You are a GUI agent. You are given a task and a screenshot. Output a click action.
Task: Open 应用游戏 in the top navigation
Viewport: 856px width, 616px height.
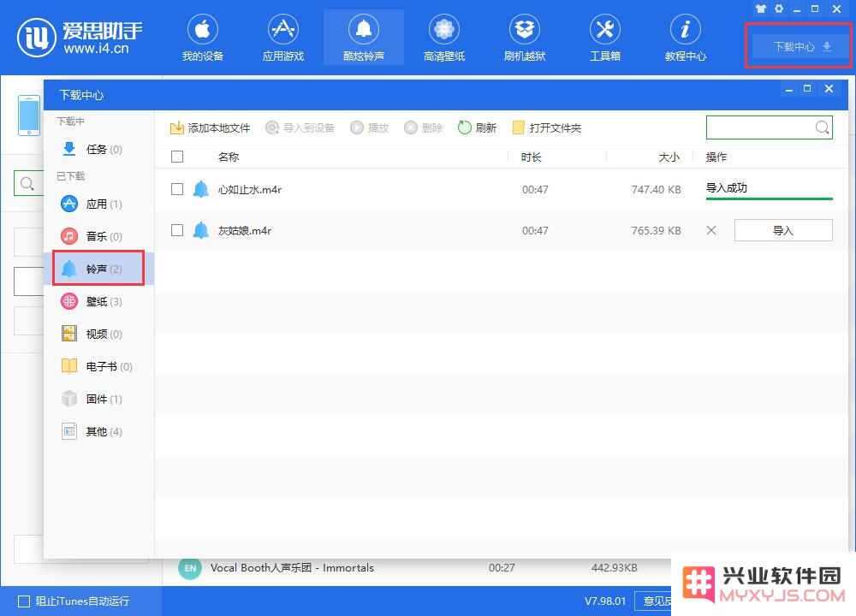[282, 38]
